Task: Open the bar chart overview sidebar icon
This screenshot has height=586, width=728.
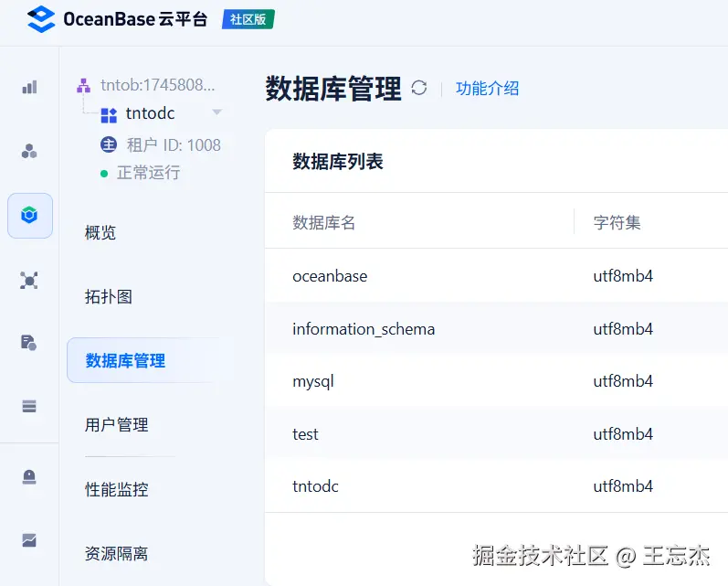Action: pyautogui.click(x=29, y=87)
